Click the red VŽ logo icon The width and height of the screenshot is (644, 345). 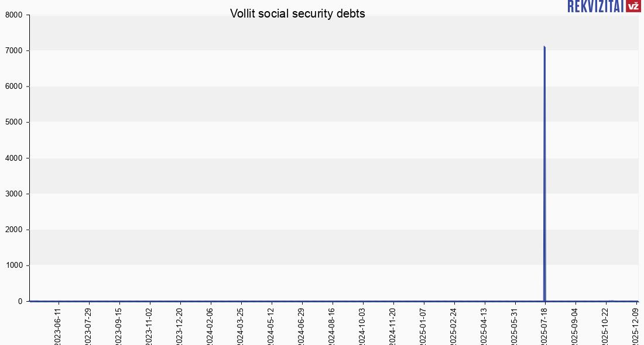click(633, 6)
